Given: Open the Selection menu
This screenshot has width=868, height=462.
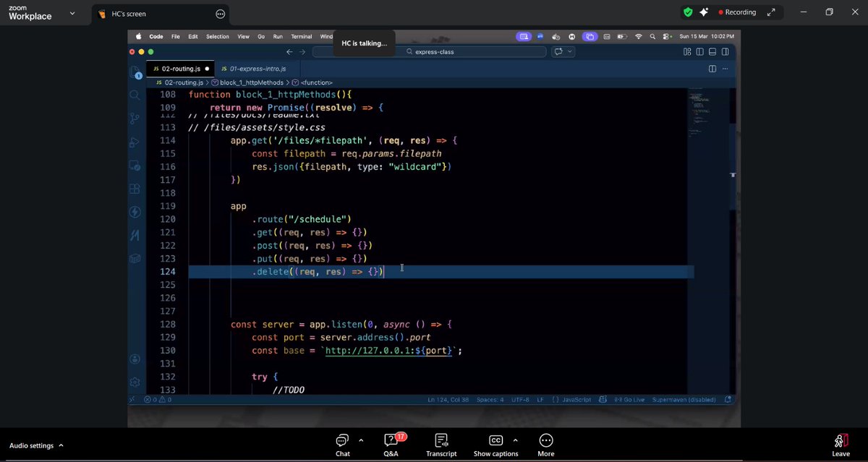Looking at the screenshot, I should point(218,36).
